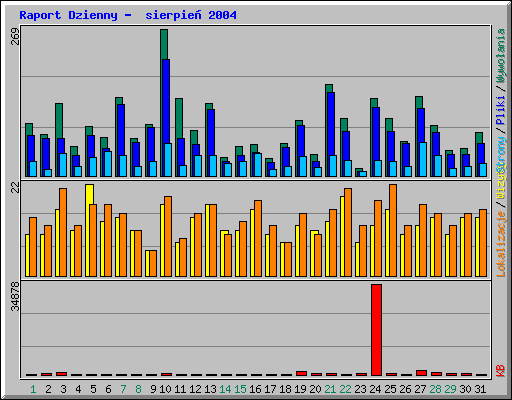Click the orange 'Lokalizacje' legend label

(501, 244)
